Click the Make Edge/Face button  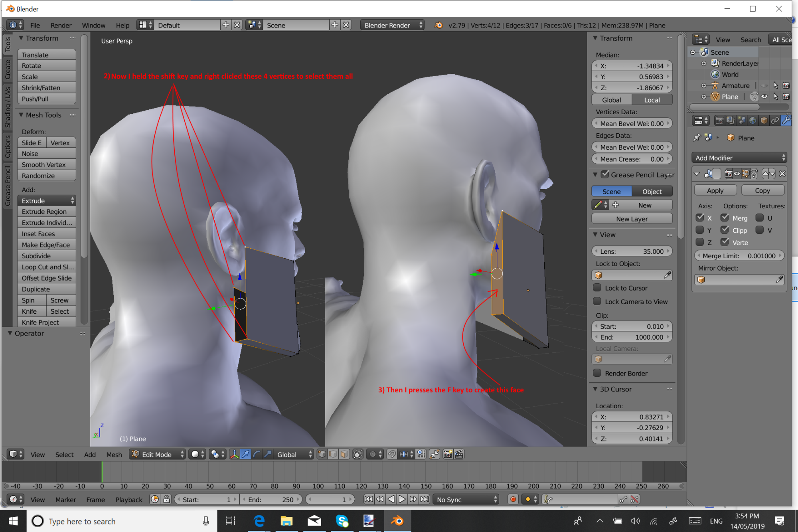point(47,245)
